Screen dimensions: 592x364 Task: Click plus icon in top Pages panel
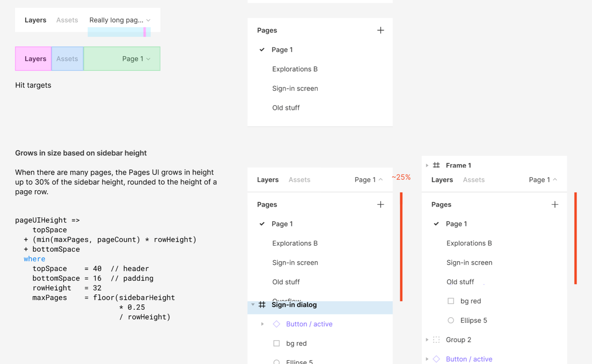380,30
